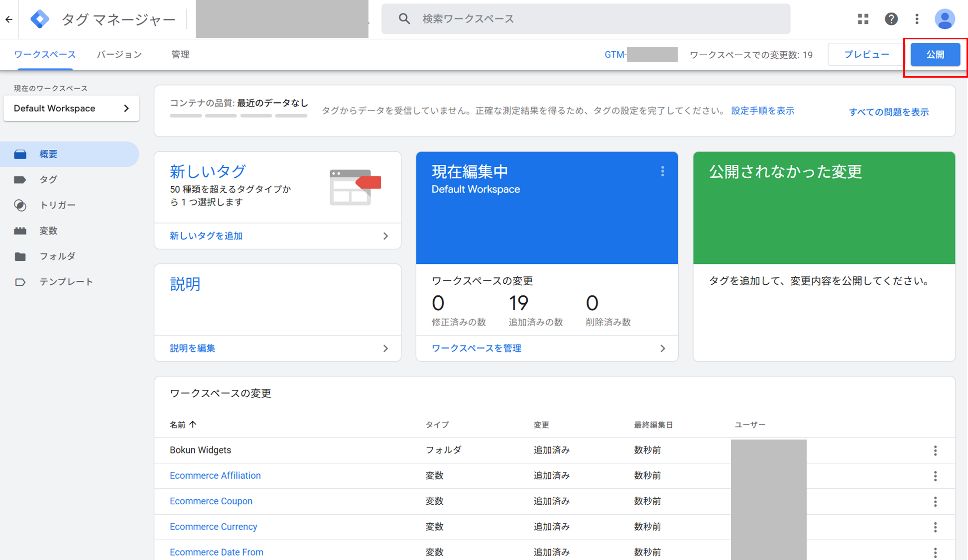968x560 pixels.
Task: Expand the Default Workspace selector
Action: pos(71,109)
